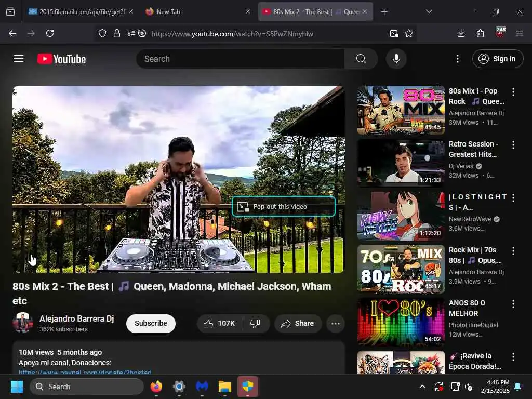Open Windows notifications bell
This screenshot has width=532, height=399.
(518, 387)
